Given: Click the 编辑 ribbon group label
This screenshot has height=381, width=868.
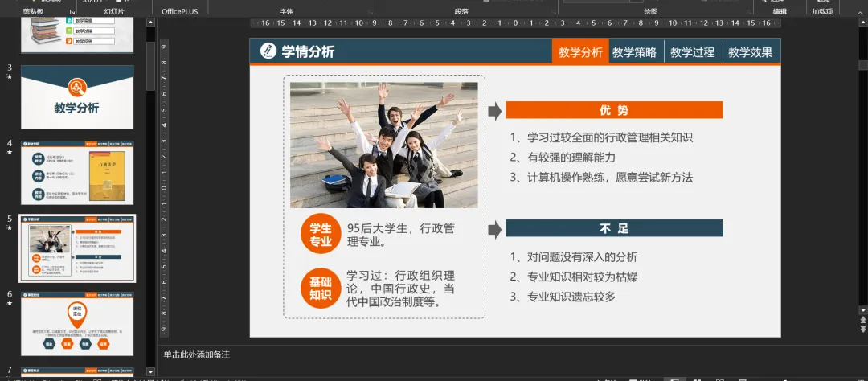Looking at the screenshot, I should [780, 11].
